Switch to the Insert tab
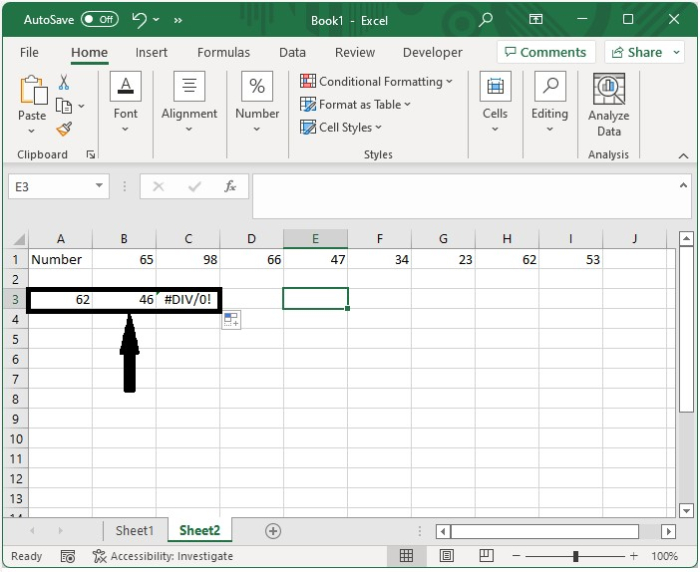This screenshot has width=700, height=572. pos(151,52)
